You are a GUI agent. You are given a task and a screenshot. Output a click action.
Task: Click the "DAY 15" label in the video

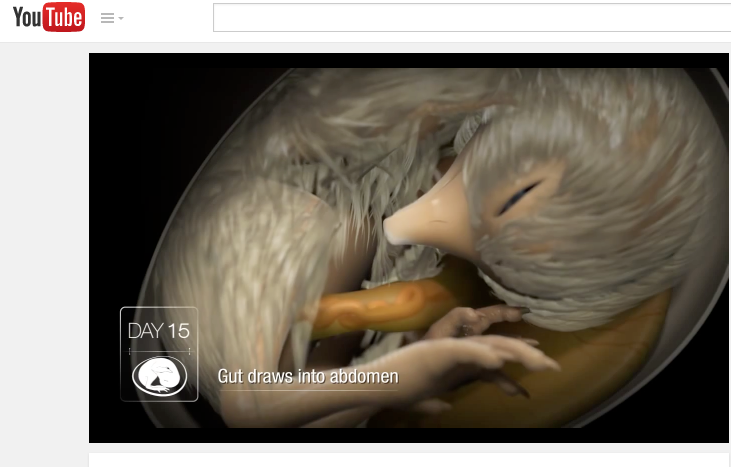click(x=158, y=331)
